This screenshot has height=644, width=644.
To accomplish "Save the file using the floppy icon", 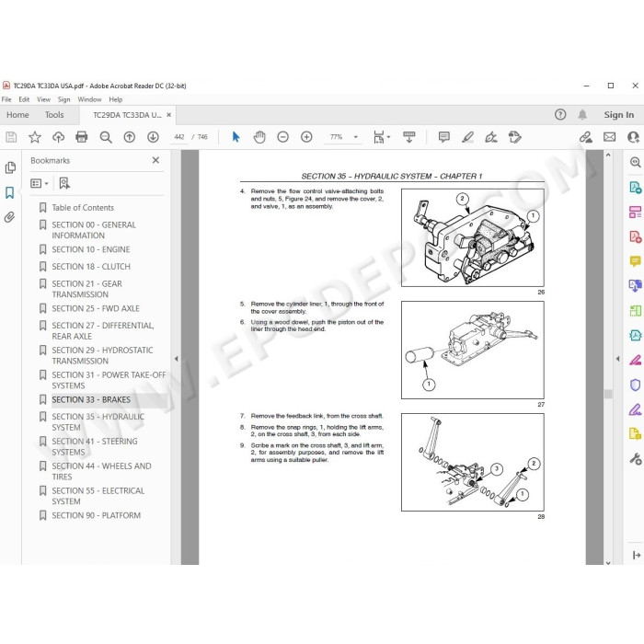I will pos(11,137).
